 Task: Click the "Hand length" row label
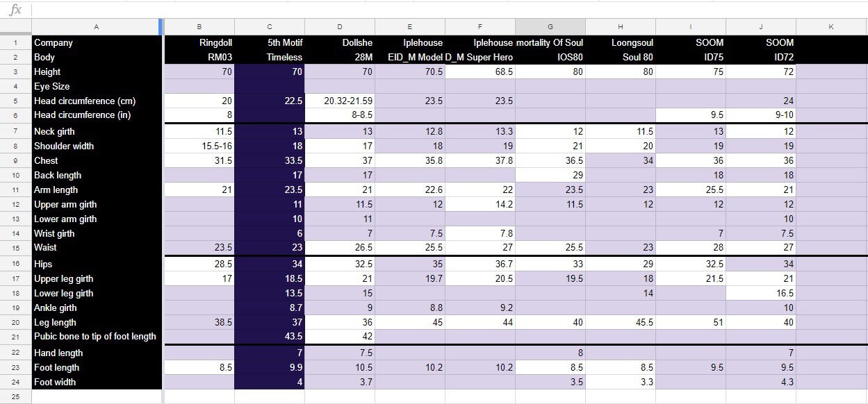coord(97,353)
